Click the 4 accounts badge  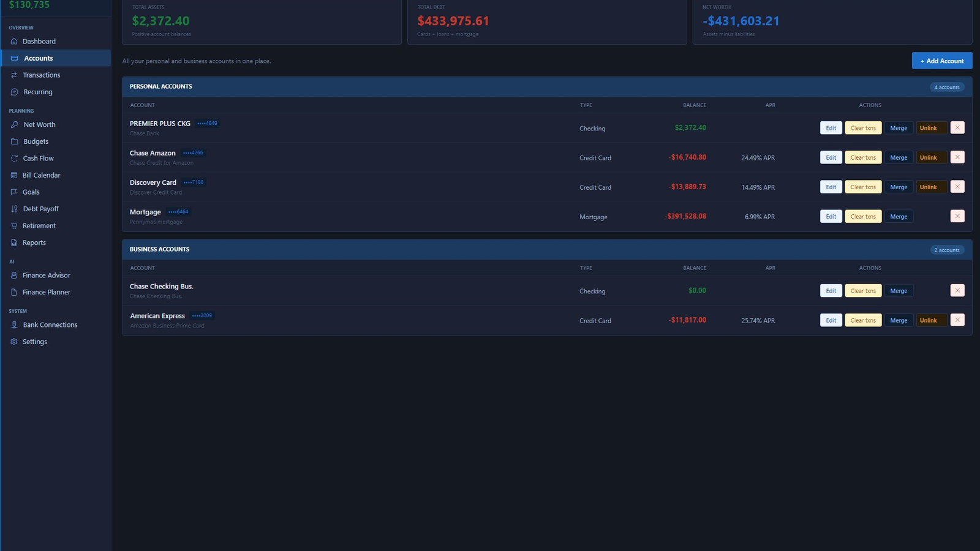947,87
